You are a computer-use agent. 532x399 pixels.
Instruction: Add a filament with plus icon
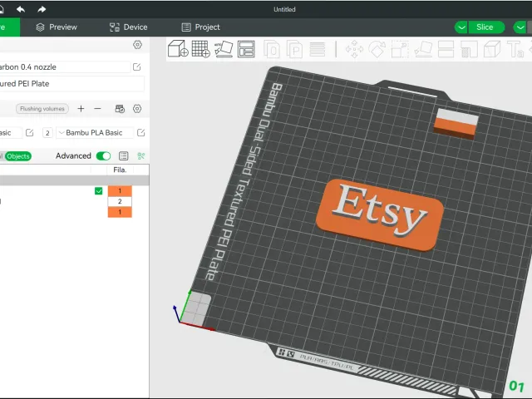(81, 109)
